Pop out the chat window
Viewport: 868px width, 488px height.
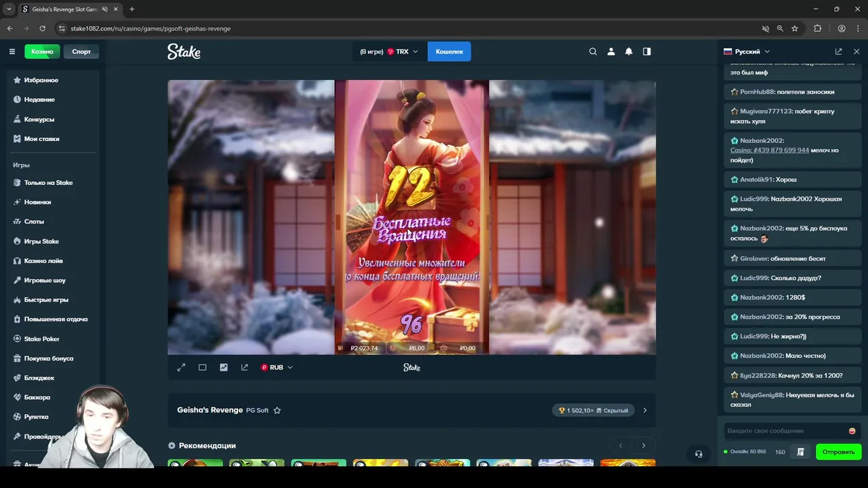coord(839,52)
